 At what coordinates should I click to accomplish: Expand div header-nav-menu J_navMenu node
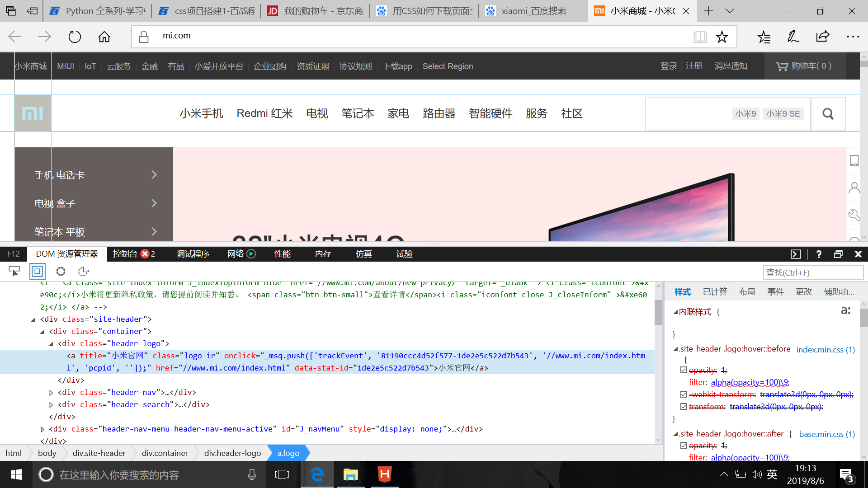tap(42, 429)
